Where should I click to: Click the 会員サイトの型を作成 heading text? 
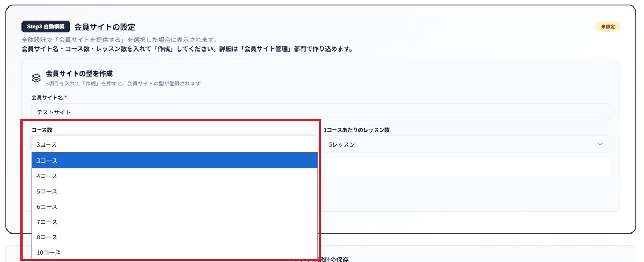79,74
